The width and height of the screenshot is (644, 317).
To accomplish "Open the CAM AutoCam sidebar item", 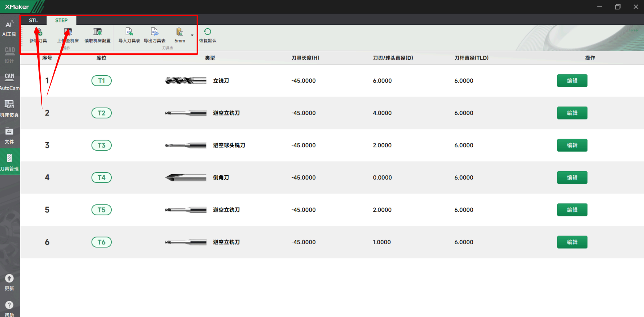I will pyautogui.click(x=10, y=81).
